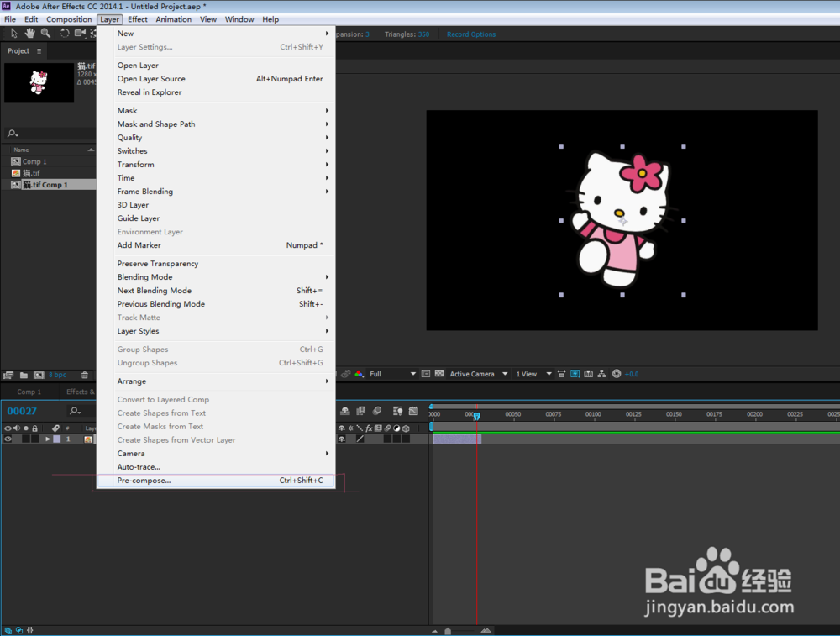Viewport: 840px width, 636px height.
Task: Click the Brainstorm lightbulb icon
Action: pos(397,411)
